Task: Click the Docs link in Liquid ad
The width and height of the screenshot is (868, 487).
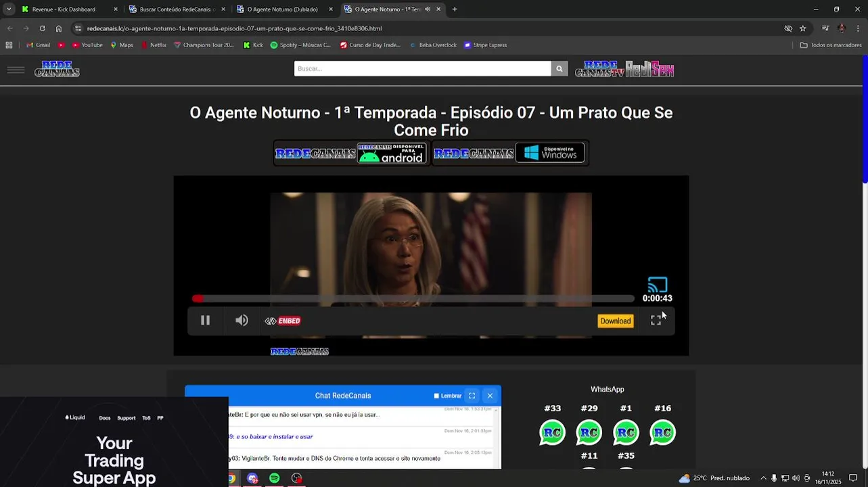Action: [105, 418]
